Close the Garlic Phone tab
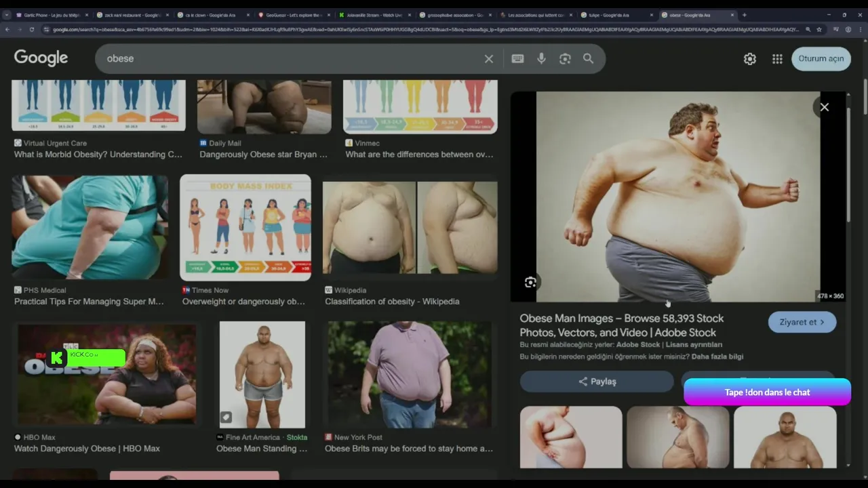This screenshot has height=488, width=868. click(x=86, y=15)
